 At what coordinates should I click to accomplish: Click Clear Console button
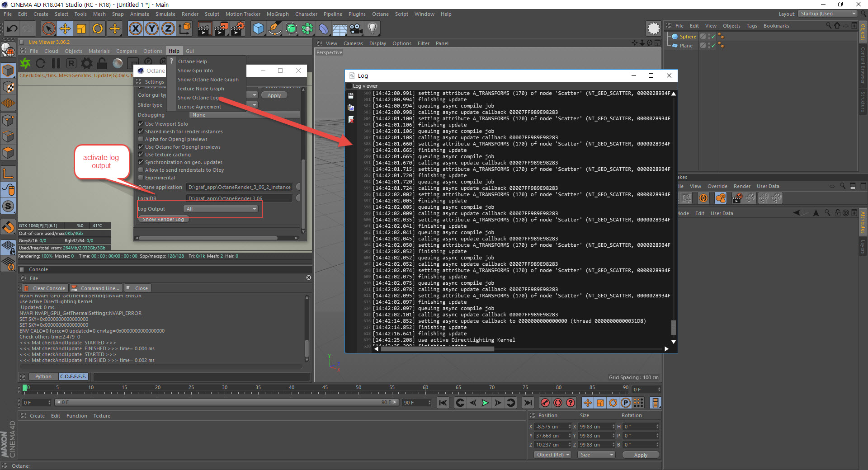[x=45, y=288]
